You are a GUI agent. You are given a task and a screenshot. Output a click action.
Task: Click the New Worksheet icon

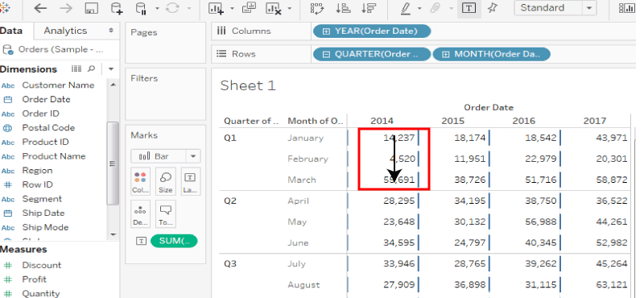tap(216, 9)
